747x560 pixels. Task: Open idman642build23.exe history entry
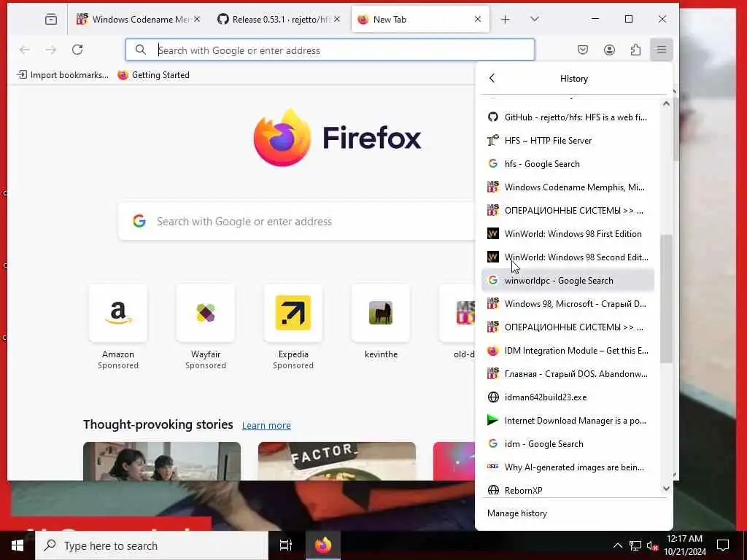568,397
